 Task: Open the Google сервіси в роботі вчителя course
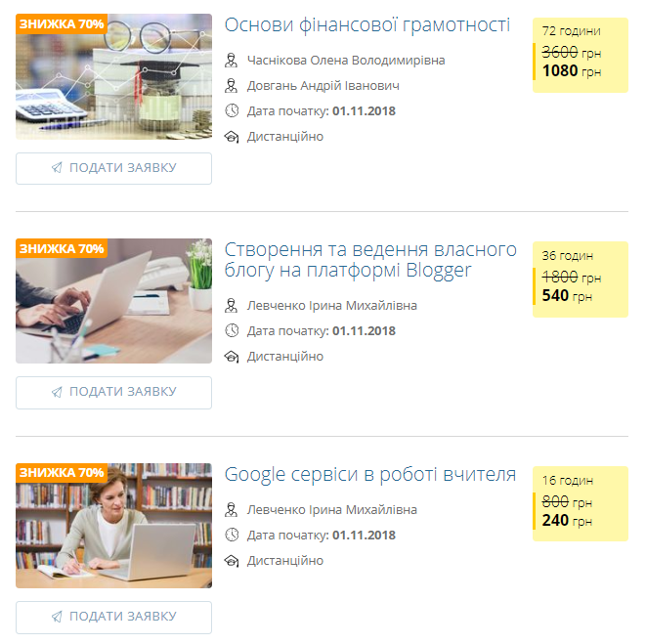pyautogui.click(x=370, y=475)
